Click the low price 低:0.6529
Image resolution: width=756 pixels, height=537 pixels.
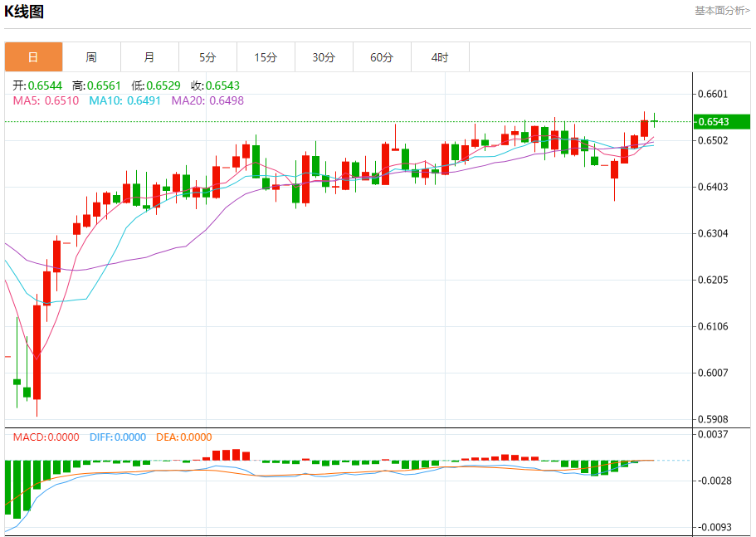click(156, 85)
